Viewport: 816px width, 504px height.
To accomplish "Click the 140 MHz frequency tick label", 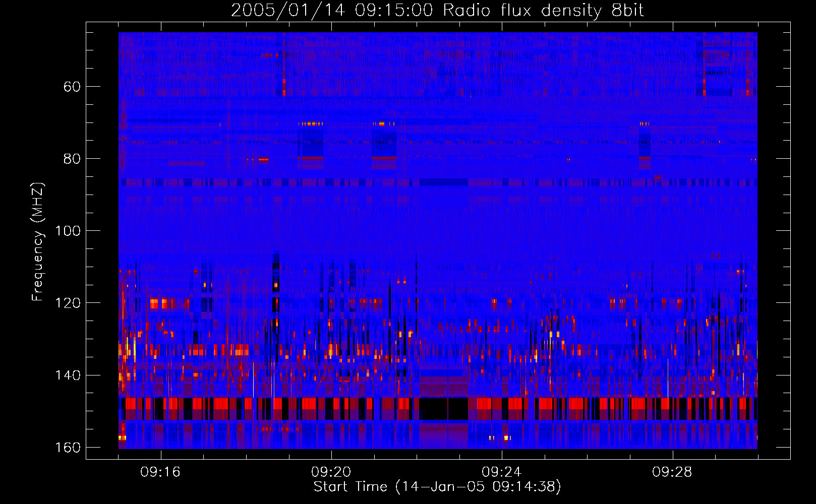I will 68,375.
